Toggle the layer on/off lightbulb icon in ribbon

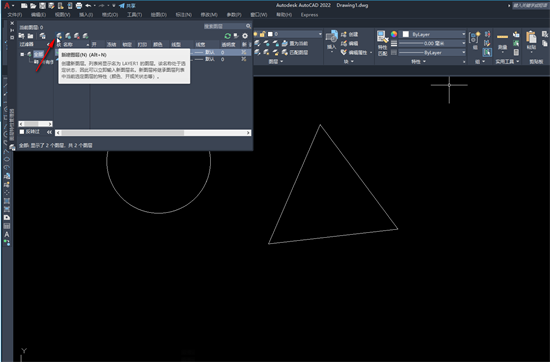point(255,34)
